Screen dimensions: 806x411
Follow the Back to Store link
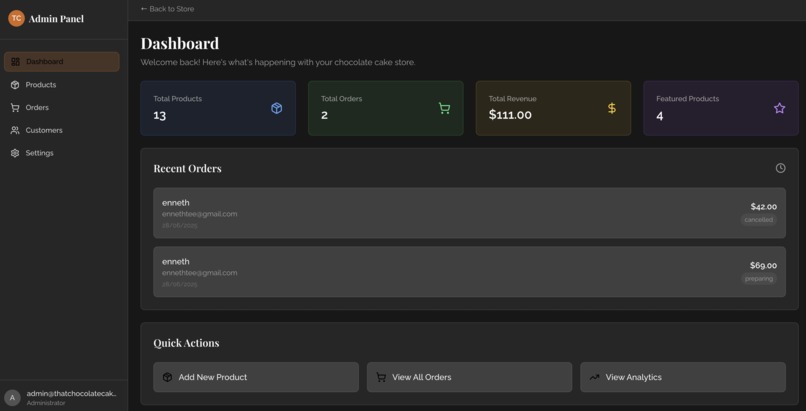click(168, 9)
